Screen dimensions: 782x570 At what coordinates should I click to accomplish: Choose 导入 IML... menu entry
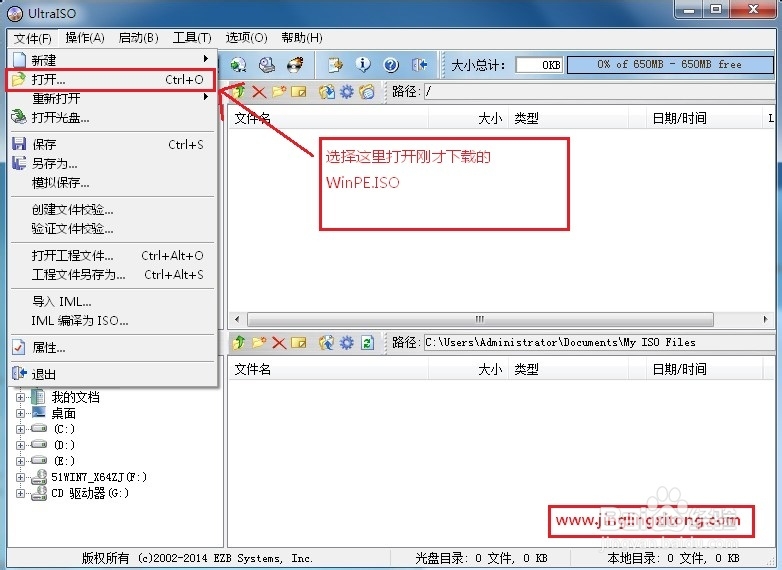coord(112,301)
